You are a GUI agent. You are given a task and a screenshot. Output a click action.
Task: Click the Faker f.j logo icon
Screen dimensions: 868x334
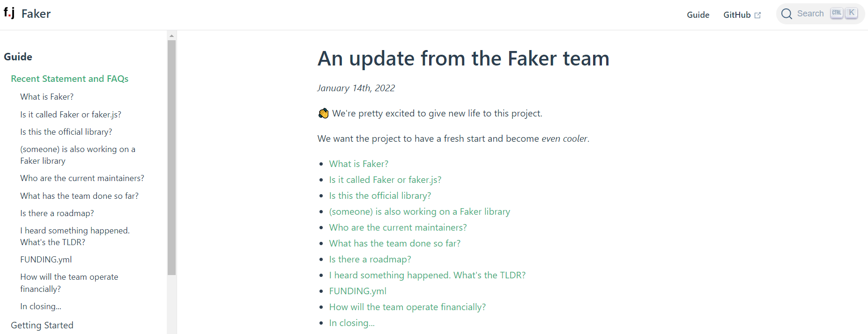[9, 13]
